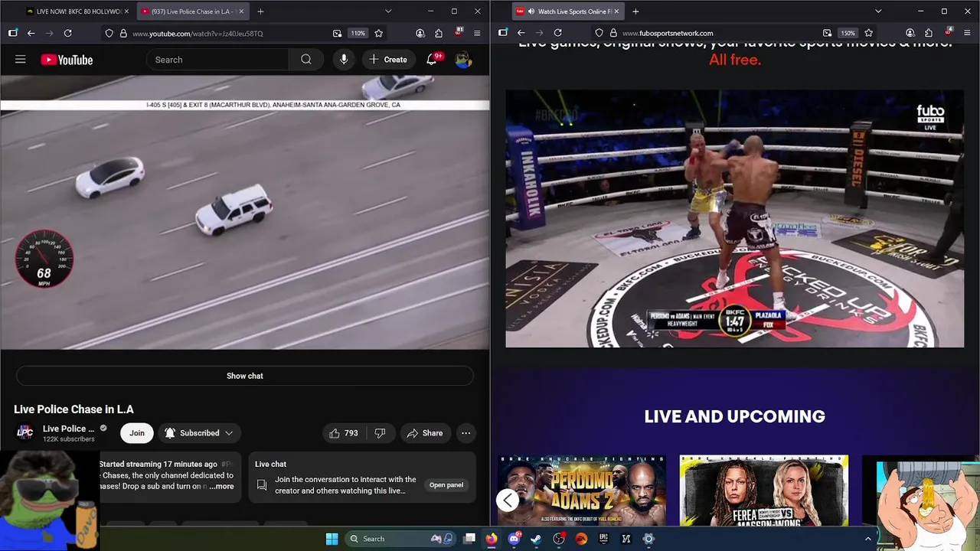
Task: View site lock info for fubosportsnetwork.com
Action: (612, 33)
